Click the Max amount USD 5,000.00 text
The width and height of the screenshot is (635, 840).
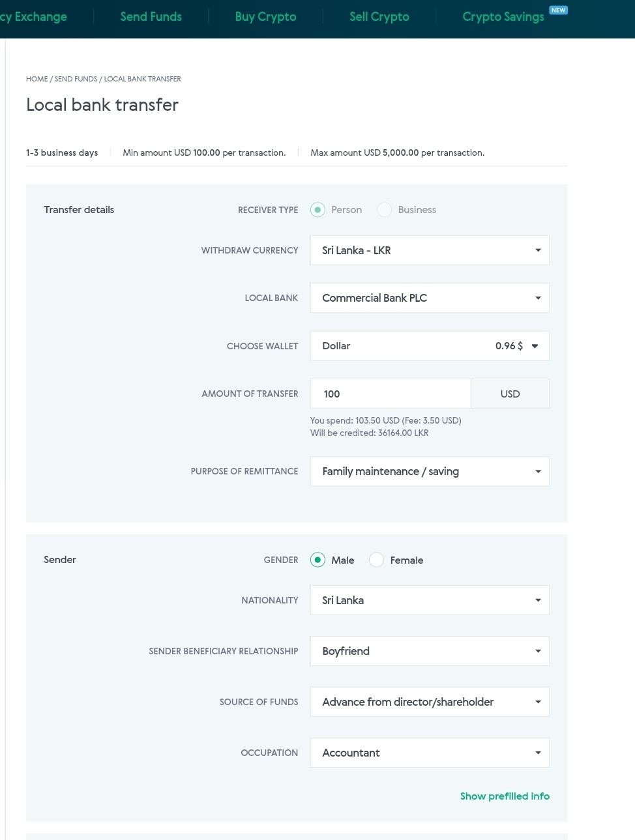click(397, 152)
